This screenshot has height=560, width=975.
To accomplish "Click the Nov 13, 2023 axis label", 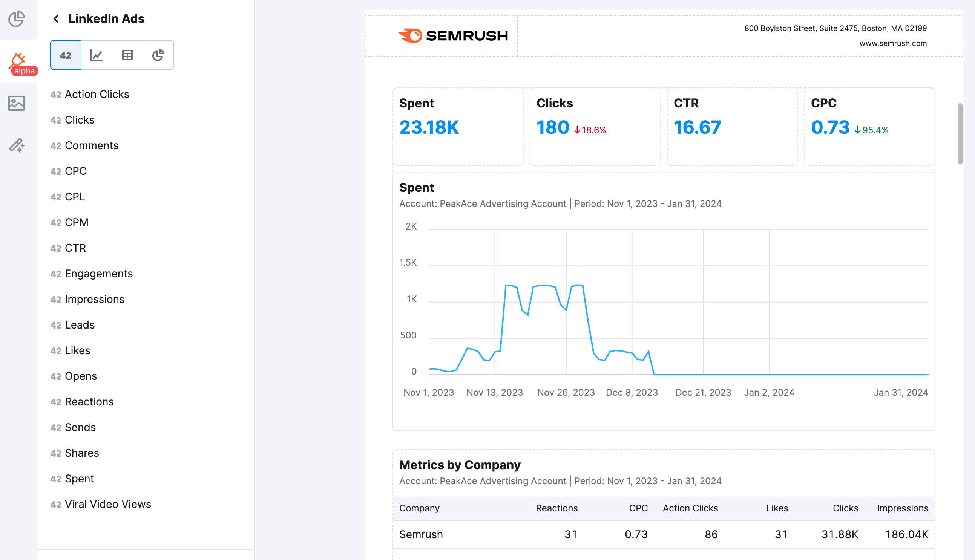I will (x=494, y=392).
